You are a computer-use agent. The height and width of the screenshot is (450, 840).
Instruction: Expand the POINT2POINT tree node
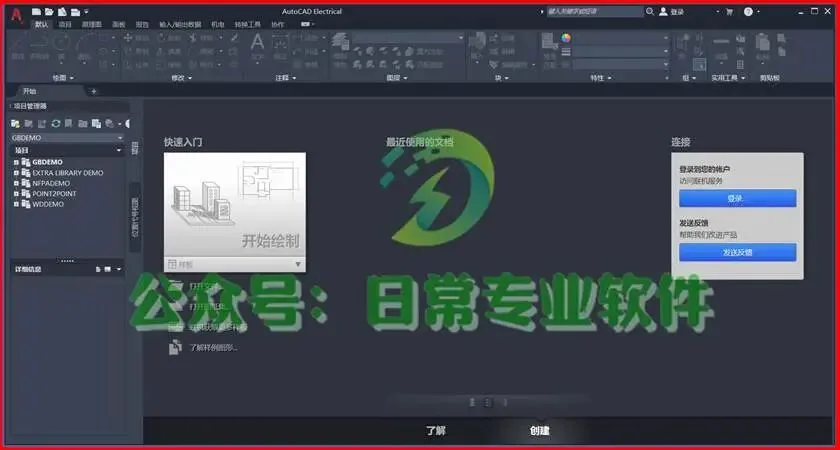tap(16, 194)
